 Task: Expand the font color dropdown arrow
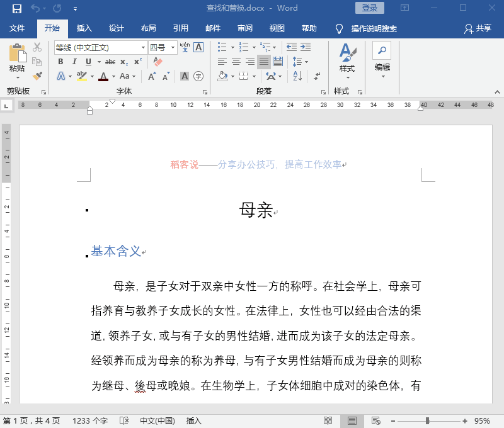(x=113, y=76)
